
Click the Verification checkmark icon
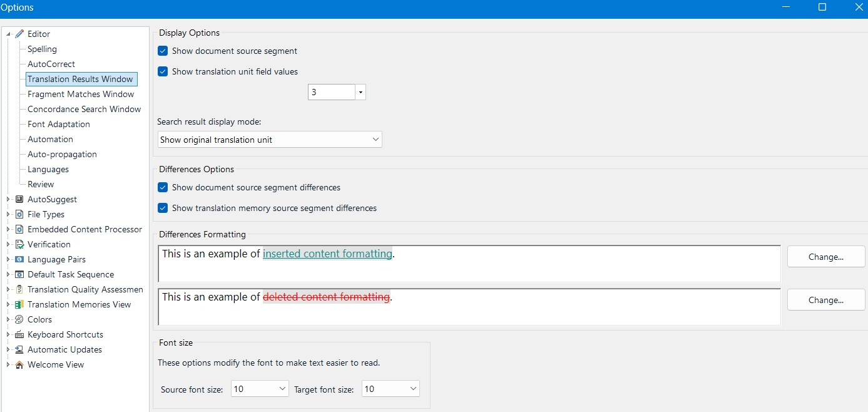19,244
